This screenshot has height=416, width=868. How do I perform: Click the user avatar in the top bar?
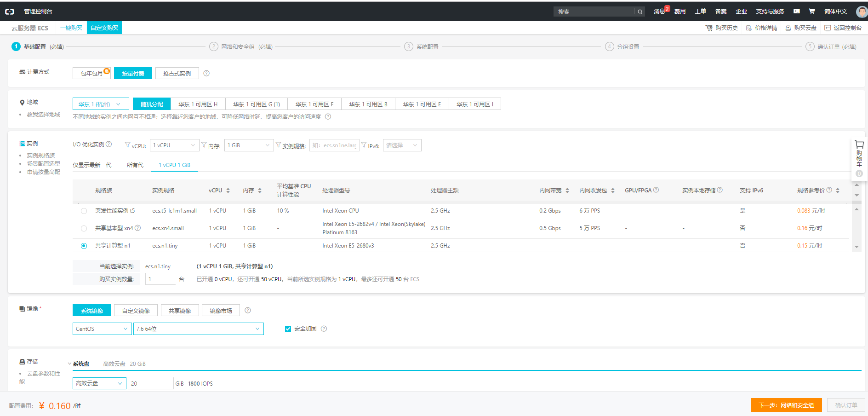click(862, 12)
